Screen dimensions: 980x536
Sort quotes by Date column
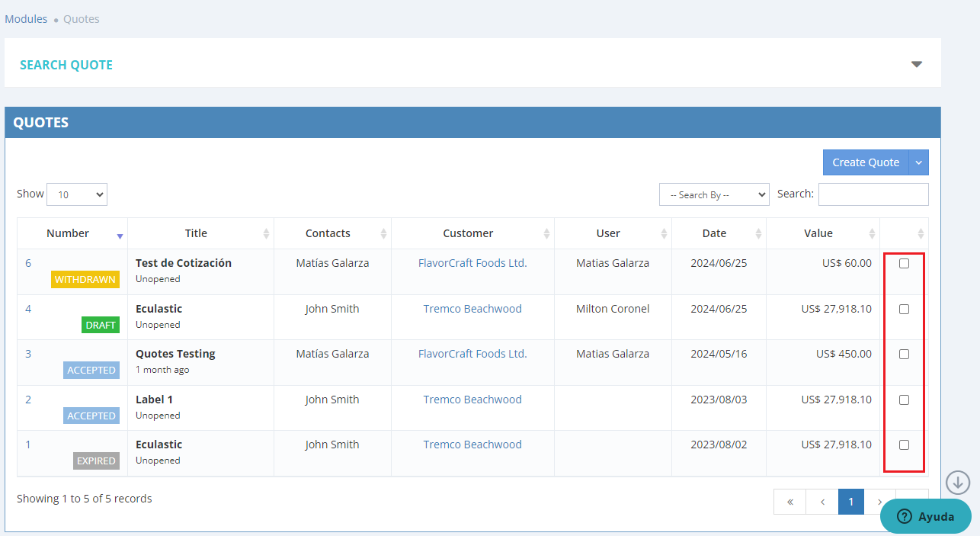click(x=714, y=233)
